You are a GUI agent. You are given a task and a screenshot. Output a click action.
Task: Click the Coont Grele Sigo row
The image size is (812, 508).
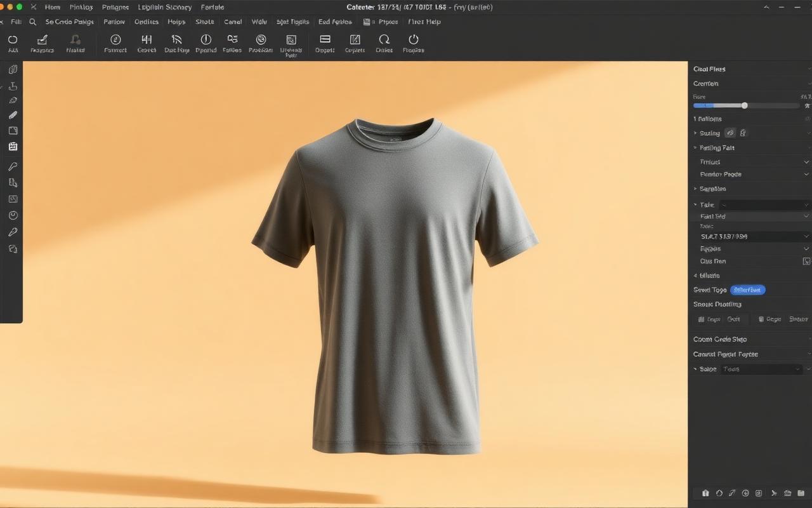[750, 339]
